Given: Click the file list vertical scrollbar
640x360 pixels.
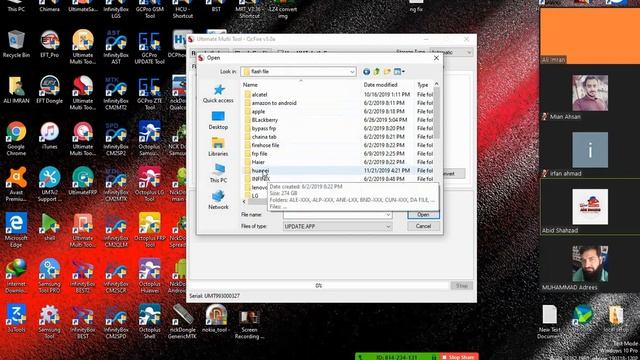Looking at the screenshot, I should point(436,113).
